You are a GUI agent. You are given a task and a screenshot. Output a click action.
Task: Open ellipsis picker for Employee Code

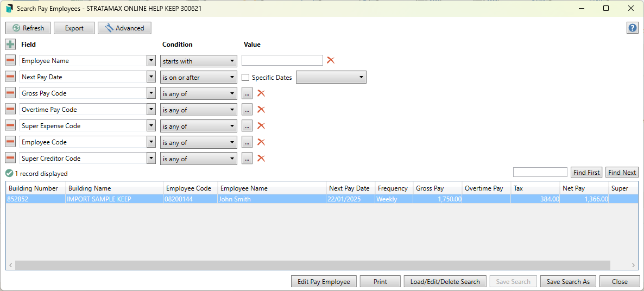(x=247, y=142)
